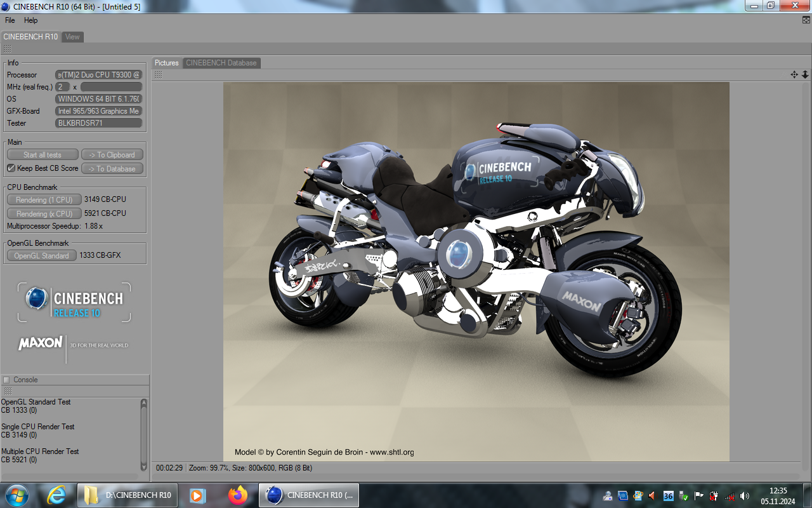The width and height of the screenshot is (812, 508).
Task: Switch to the CINEBENCH Database tab
Action: tap(221, 63)
